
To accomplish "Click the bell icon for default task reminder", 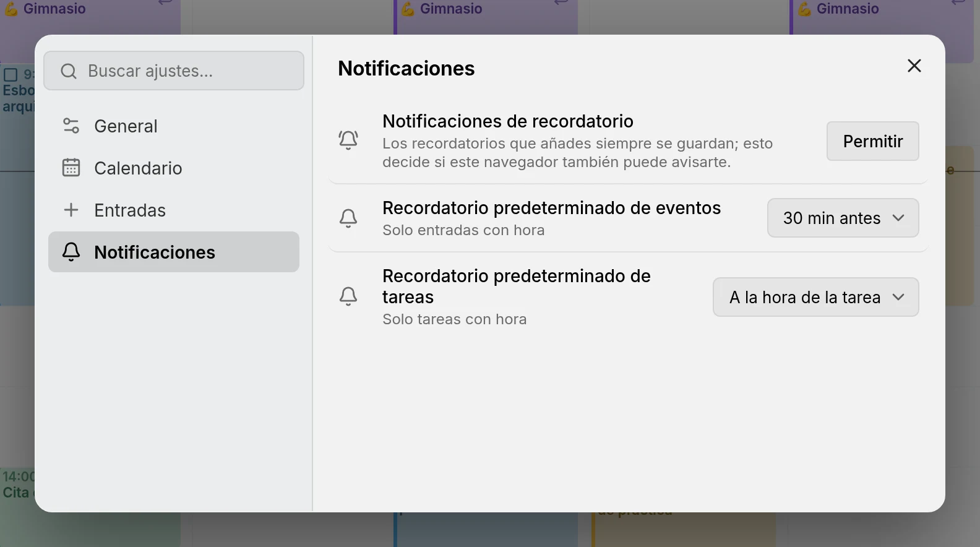I will click(348, 297).
